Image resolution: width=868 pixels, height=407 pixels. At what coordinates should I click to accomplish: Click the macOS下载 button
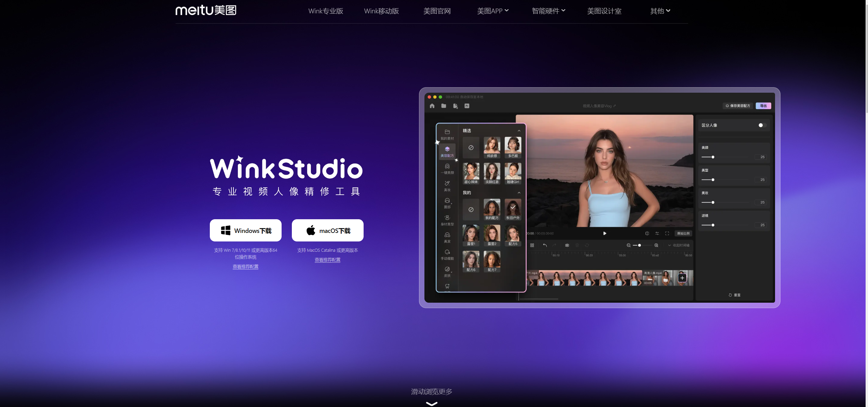[x=328, y=230]
